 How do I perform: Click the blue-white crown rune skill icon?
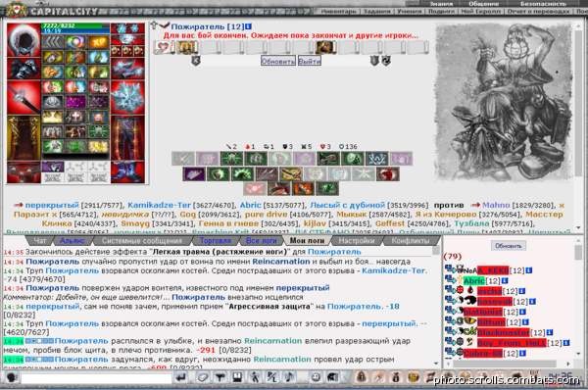tap(376, 158)
